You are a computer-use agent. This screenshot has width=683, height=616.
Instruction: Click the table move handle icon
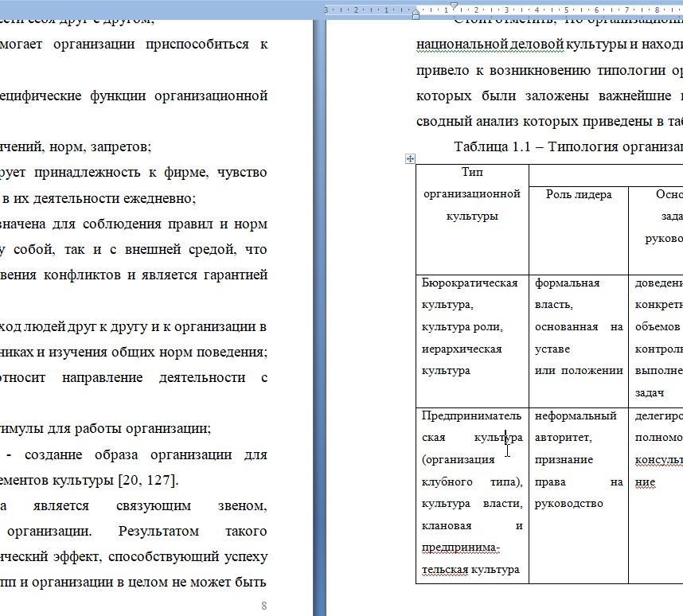410,159
